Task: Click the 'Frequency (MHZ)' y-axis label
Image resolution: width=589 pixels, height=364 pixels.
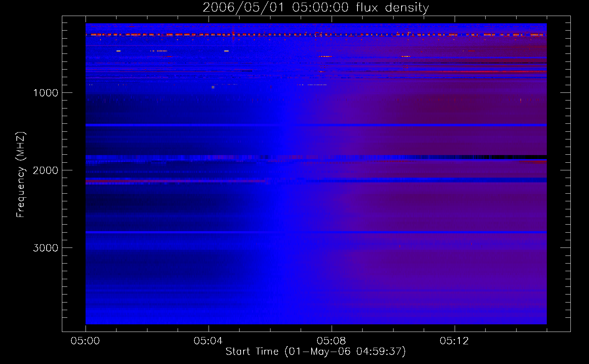Action: click(x=20, y=174)
